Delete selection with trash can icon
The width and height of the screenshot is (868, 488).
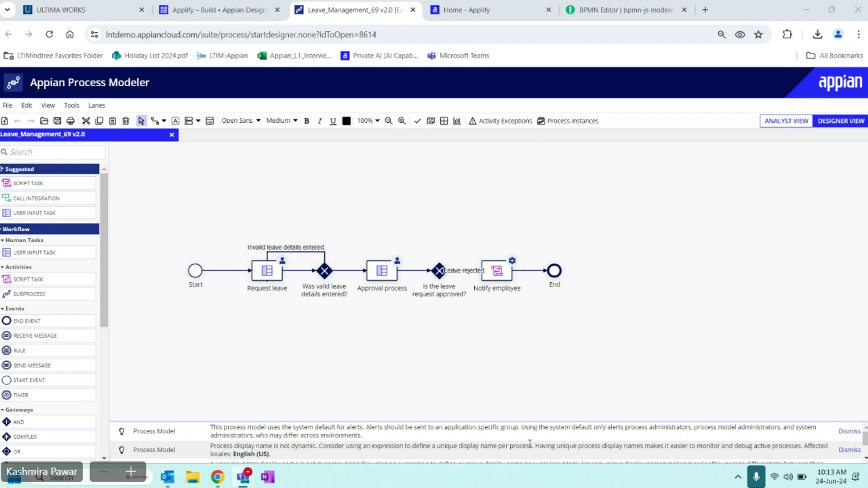tap(126, 121)
